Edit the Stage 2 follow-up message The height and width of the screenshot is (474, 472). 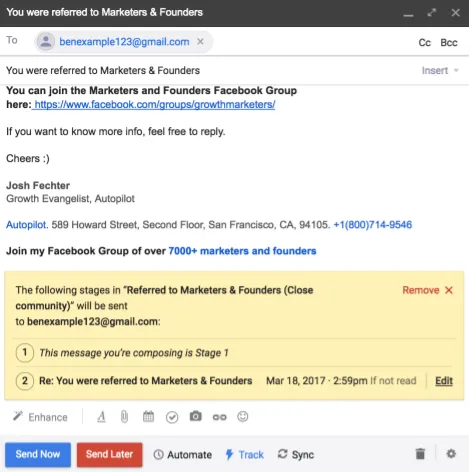(x=444, y=381)
